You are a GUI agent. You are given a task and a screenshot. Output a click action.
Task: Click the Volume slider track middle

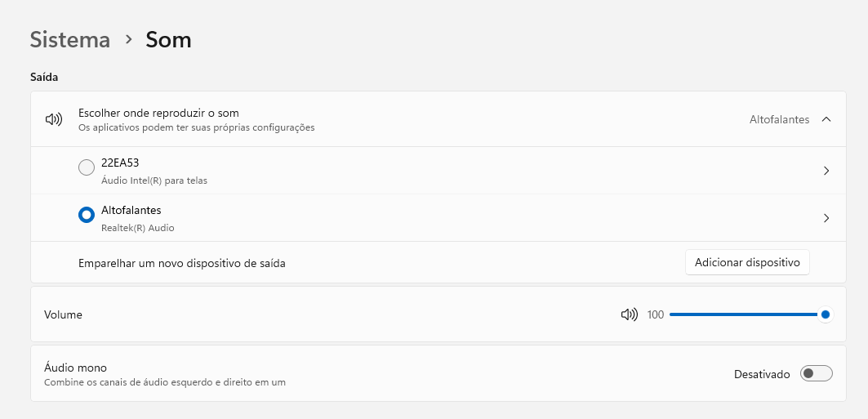(744, 315)
